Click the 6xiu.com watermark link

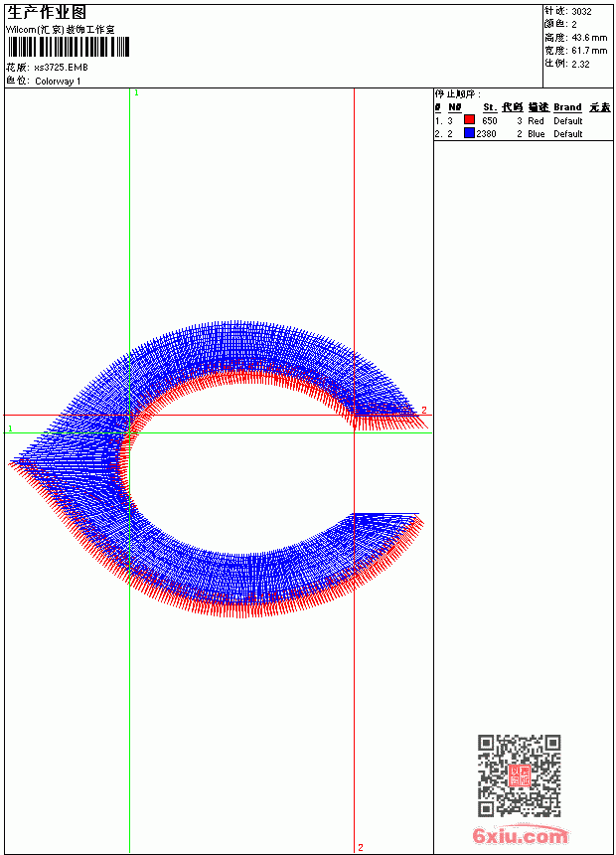coord(521,835)
